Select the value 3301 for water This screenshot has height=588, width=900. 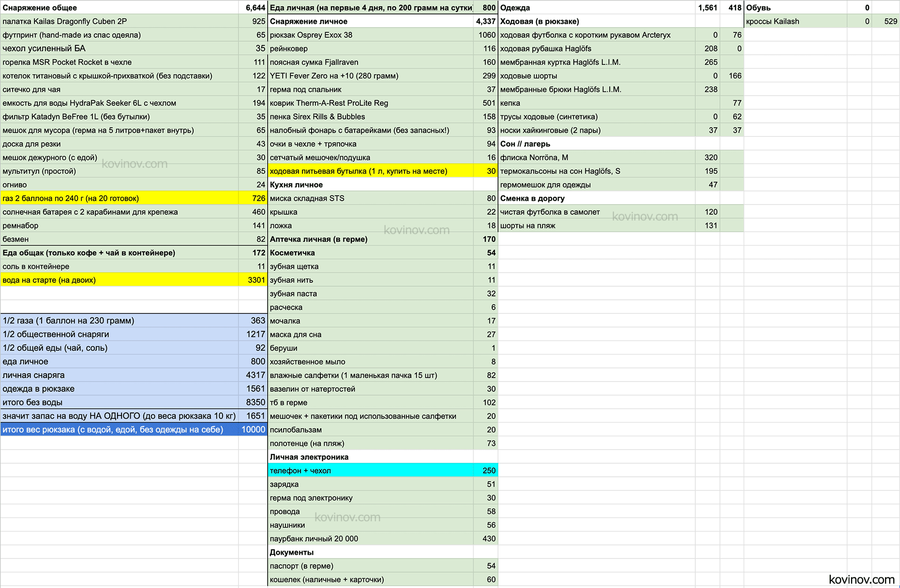click(253, 280)
